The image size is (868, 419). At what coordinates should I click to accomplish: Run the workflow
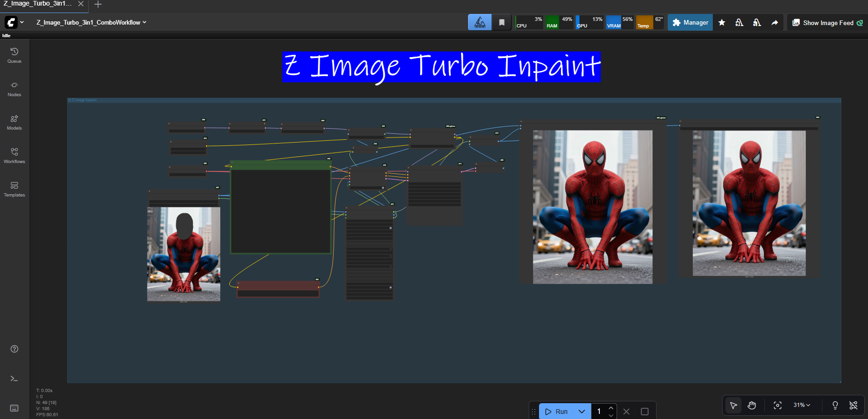557,412
